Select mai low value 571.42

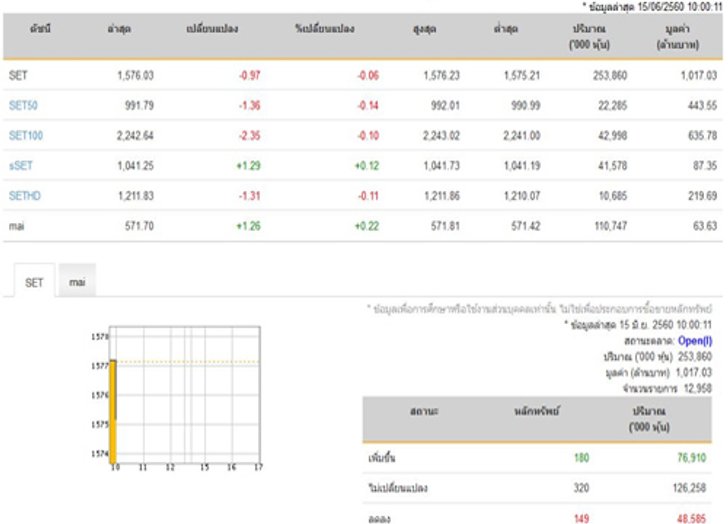[x=526, y=226]
